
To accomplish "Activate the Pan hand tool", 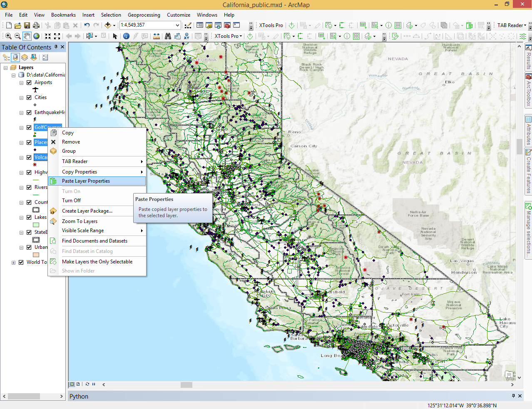I will coord(27,36).
